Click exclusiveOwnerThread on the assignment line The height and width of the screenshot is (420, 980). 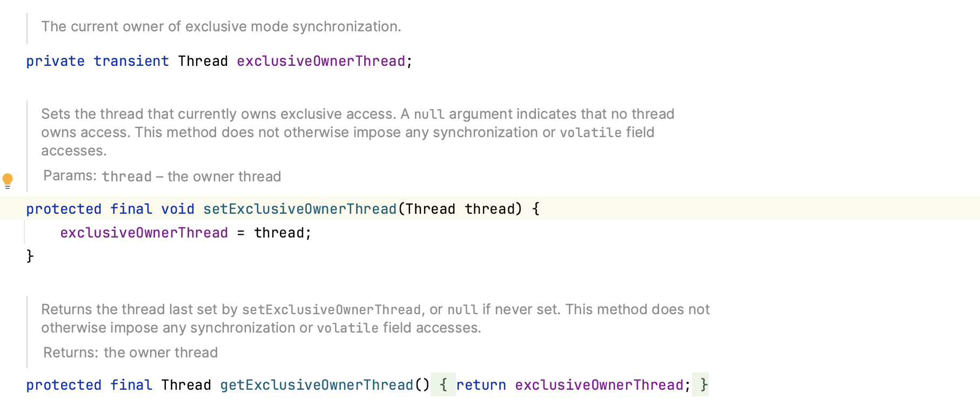[144, 233]
